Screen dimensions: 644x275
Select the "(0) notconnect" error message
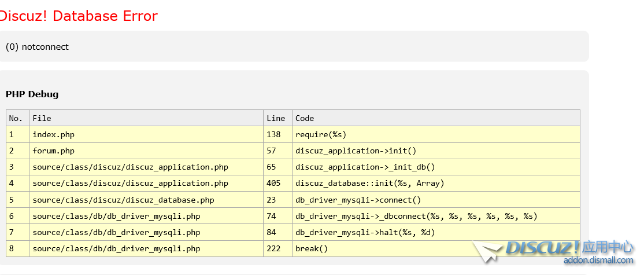(x=38, y=47)
